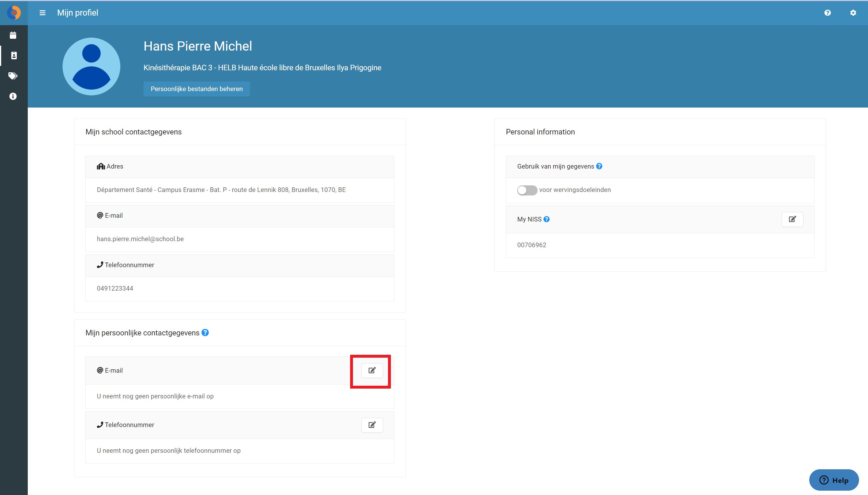Show help for 'Gebruik van mijn gegevens'

pos(599,166)
